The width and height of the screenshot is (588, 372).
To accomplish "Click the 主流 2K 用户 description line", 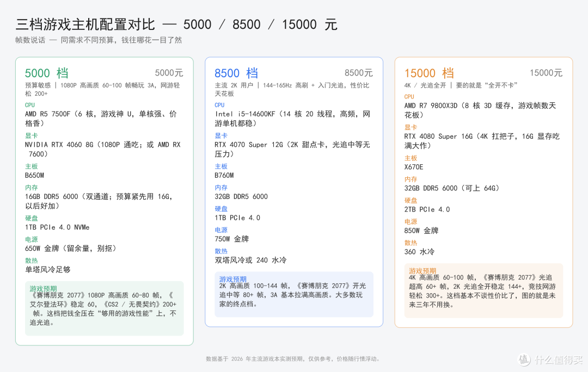I will pyautogui.click(x=292, y=90).
